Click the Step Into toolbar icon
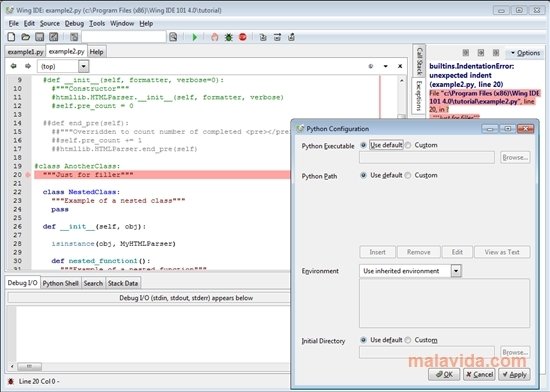 (263, 37)
